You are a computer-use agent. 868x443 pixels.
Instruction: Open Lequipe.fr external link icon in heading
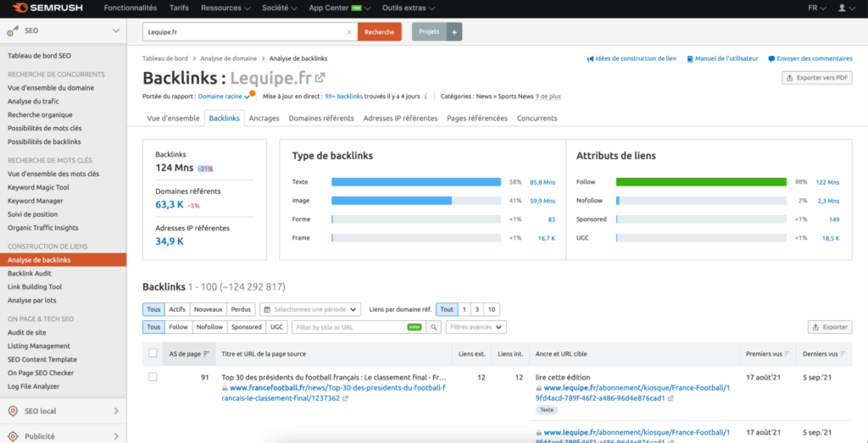[320, 77]
